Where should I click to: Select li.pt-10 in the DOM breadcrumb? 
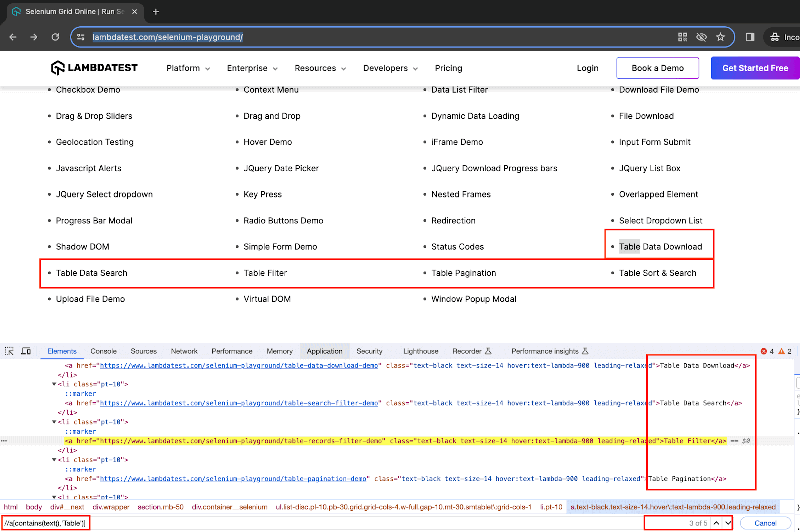click(551, 507)
